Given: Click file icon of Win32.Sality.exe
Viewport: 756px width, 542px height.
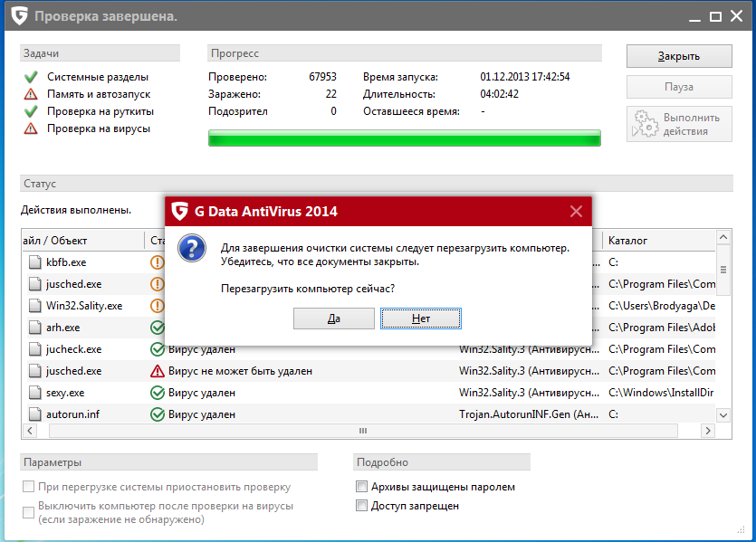Looking at the screenshot, I should [34, 306].
